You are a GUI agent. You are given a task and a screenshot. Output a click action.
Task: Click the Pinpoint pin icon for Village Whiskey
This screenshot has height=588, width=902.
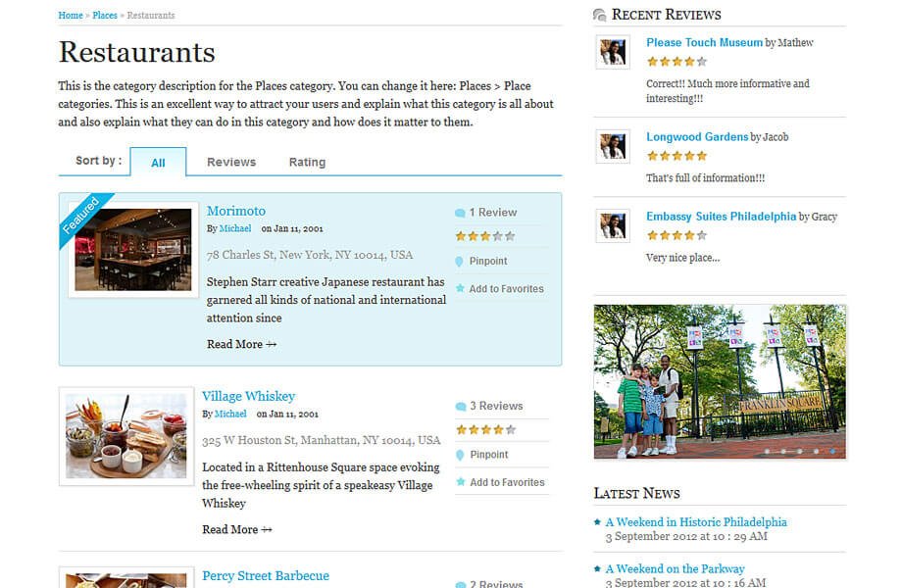coord(460,456)
